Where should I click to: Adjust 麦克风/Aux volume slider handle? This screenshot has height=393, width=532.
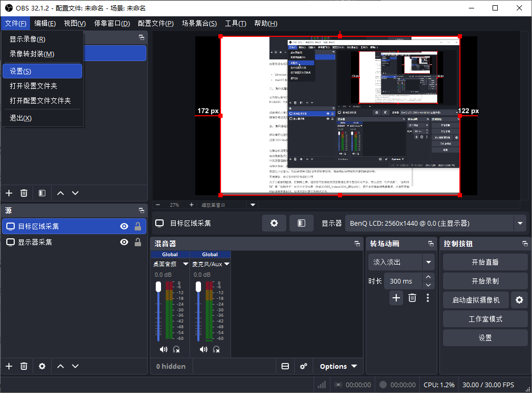tap(198, 287)
